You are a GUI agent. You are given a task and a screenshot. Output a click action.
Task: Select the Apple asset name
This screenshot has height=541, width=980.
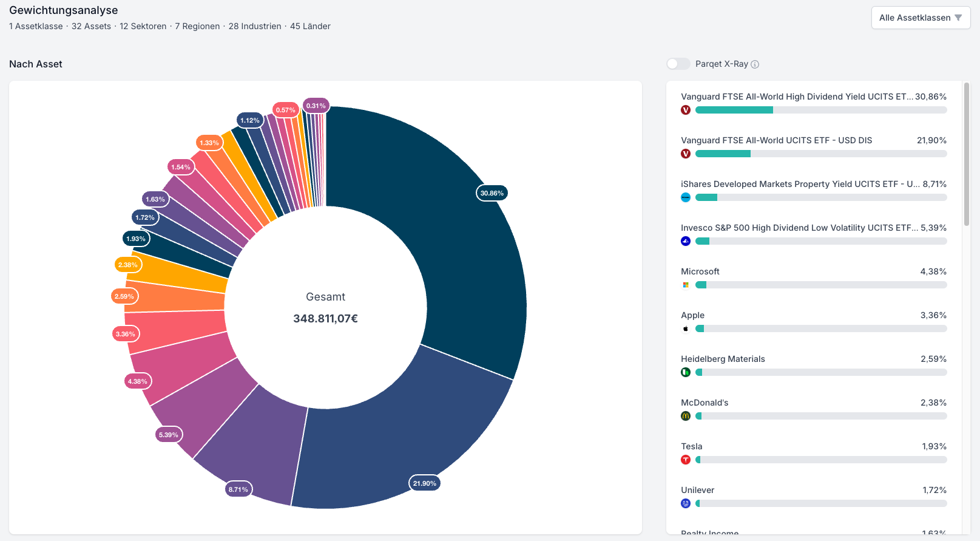(692, 315)
